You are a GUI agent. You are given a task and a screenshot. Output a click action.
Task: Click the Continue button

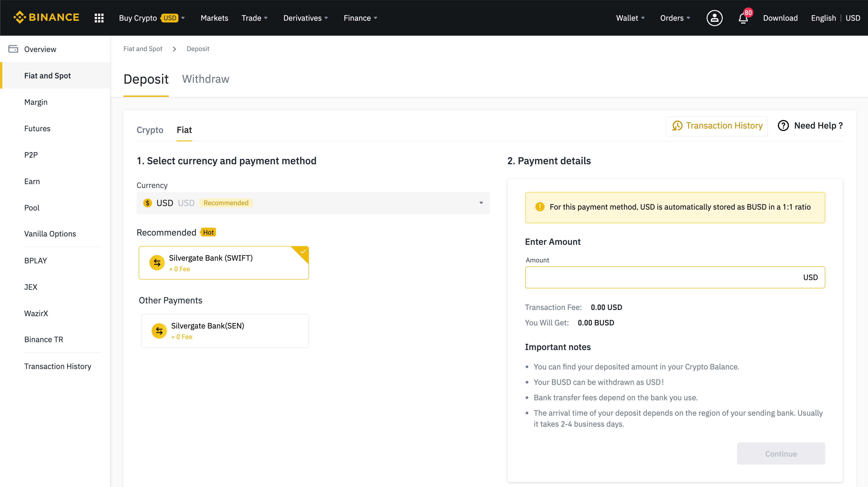(781, 454)
